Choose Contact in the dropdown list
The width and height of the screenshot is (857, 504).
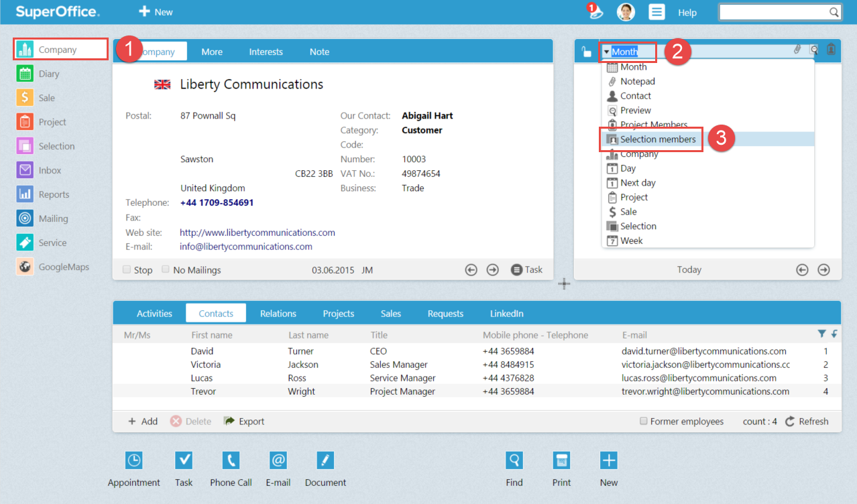pyautogui.click(x=708, y=96)
